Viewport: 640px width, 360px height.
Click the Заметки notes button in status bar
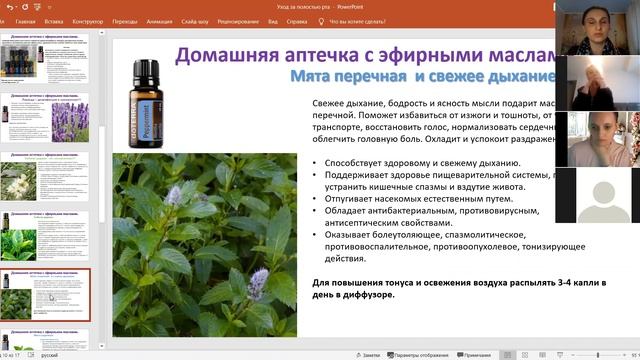click(368, 355)
